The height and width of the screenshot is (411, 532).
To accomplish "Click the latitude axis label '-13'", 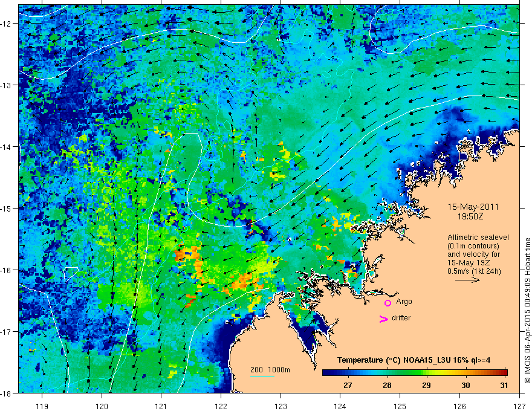I will (x=5, y=85).
